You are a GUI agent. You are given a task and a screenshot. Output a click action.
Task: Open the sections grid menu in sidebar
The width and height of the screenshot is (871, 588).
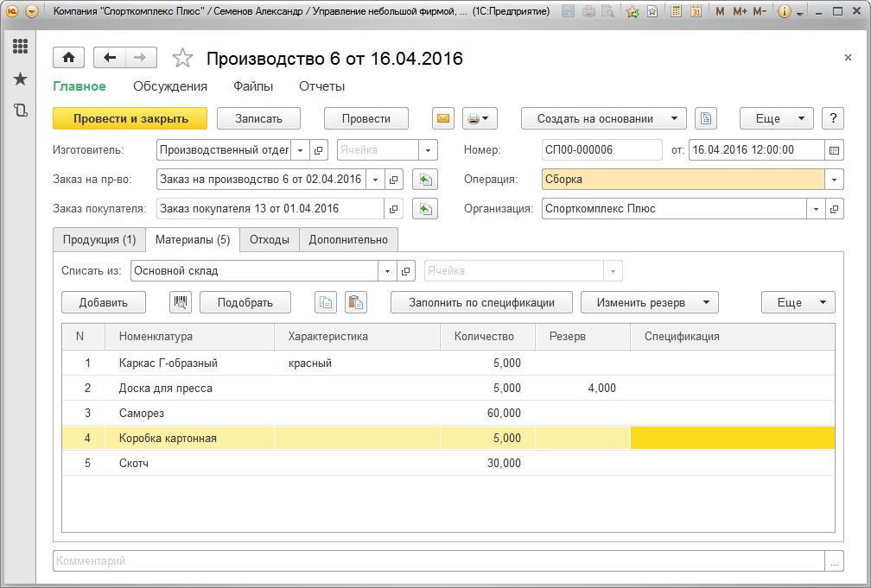[21, 47]
